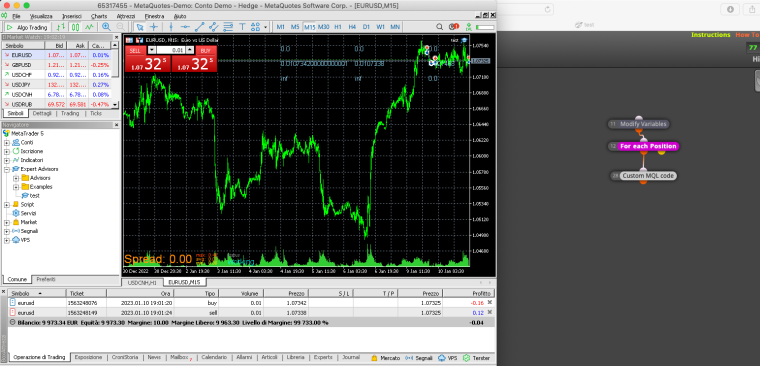Screen dimensions: 760x366
Task: Open Preferiti tab in Navigator
Action: click(46, 279)
